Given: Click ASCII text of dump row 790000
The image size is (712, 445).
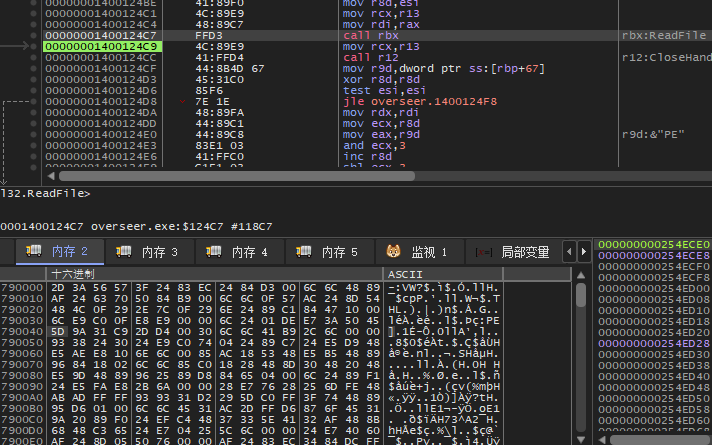Looking at the screenshot, I should tap(444, 287).
